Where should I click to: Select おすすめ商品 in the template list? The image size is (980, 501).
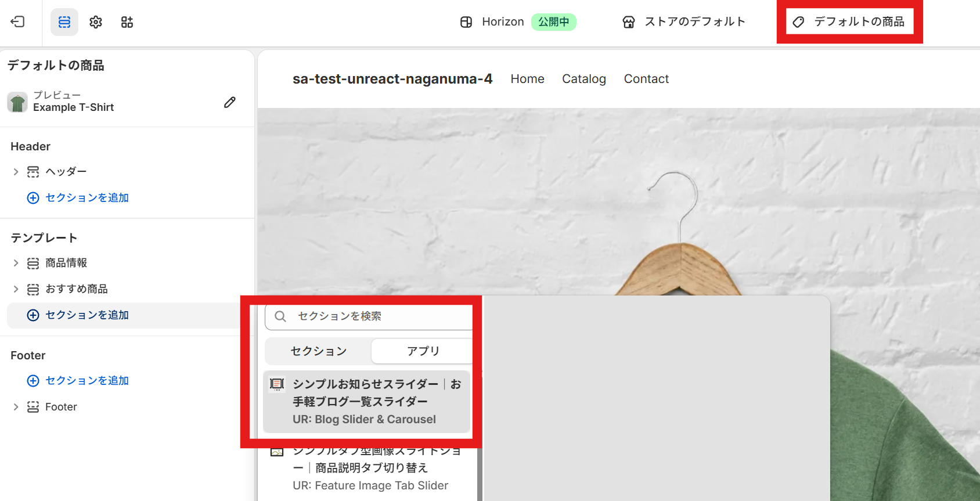point(77,289)
